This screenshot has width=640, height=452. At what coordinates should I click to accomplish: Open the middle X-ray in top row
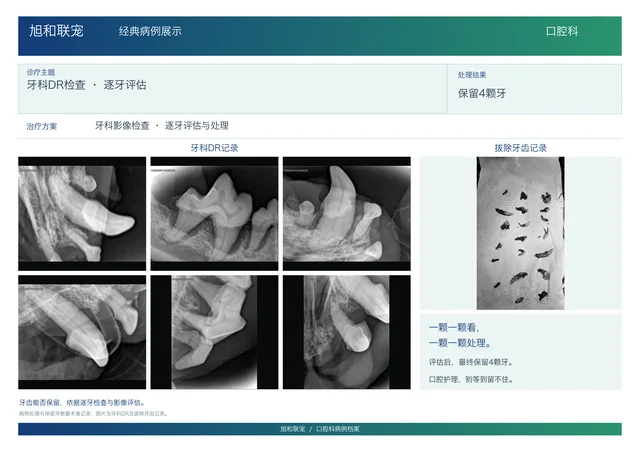click(x=214, y=214)
